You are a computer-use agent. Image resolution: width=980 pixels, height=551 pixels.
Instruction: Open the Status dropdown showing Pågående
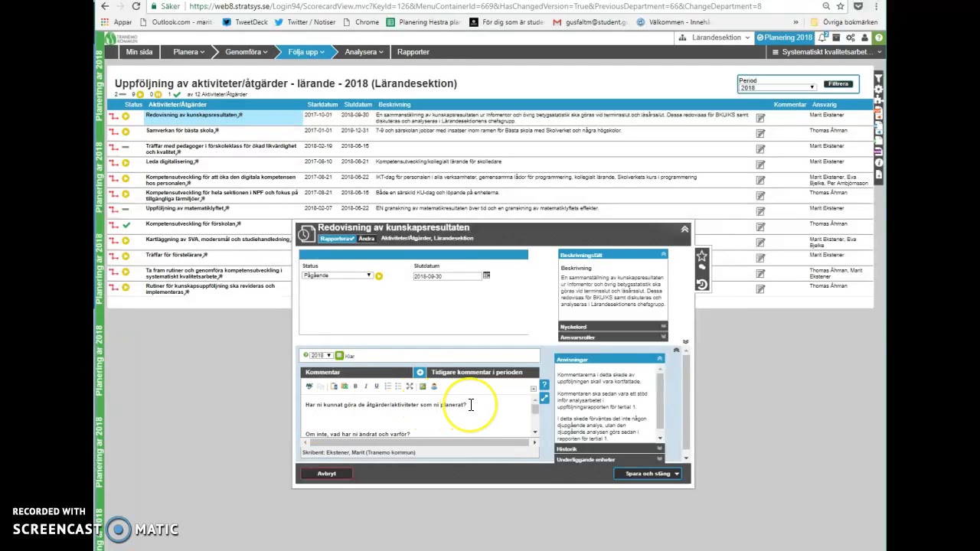pyautogui.click(x=337, y=275)
